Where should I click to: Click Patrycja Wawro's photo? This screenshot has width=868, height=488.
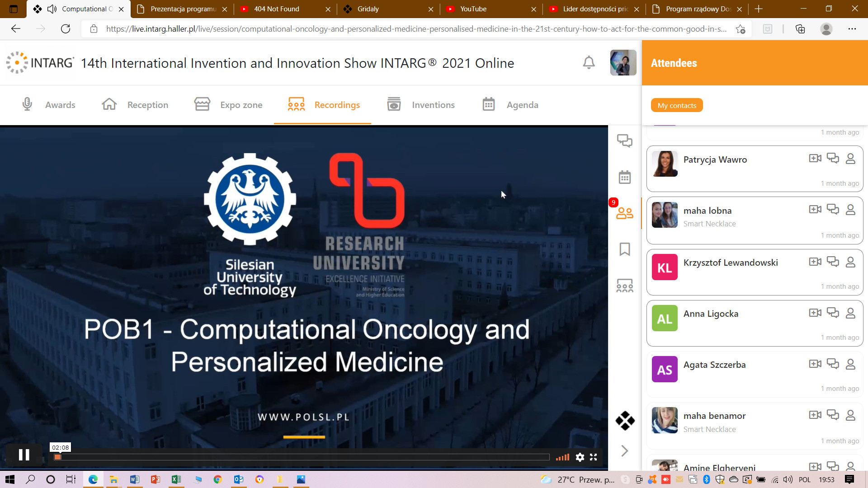(665, 164)
